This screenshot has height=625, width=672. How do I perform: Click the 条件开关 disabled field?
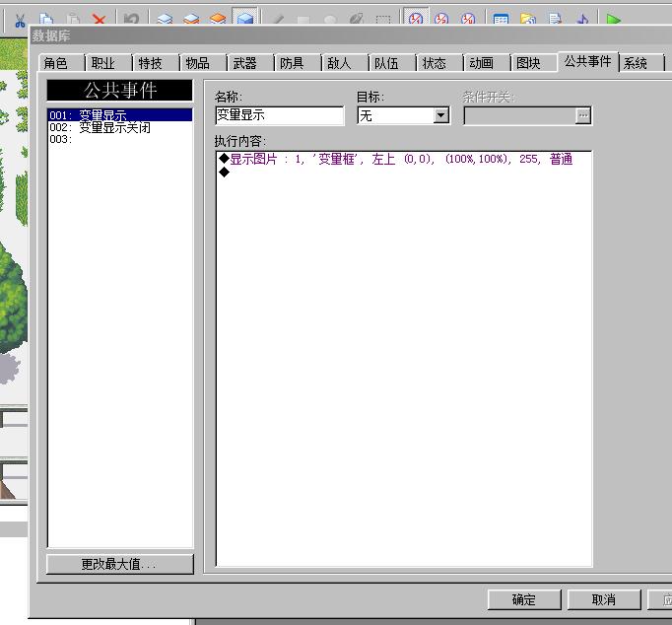pos(519,115)
